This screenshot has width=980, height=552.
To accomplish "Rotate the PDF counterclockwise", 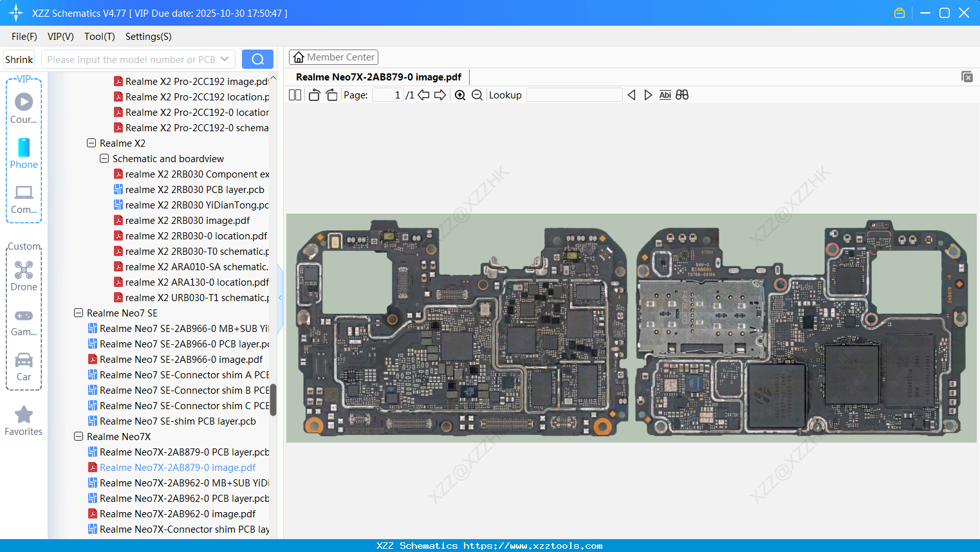I will 313,94.
